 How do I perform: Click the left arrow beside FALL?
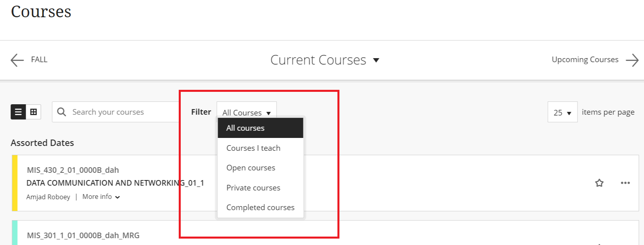(x=17, y=60)
